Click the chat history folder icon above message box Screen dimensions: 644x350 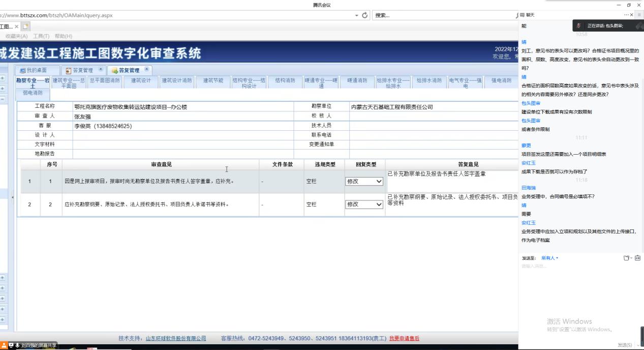click(626, 258)
